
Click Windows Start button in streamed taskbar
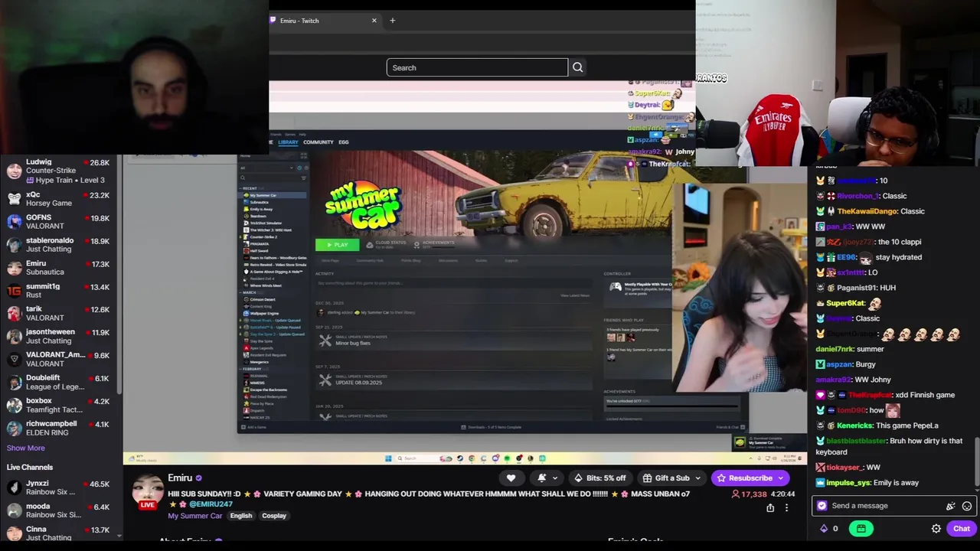pos(388,458)
